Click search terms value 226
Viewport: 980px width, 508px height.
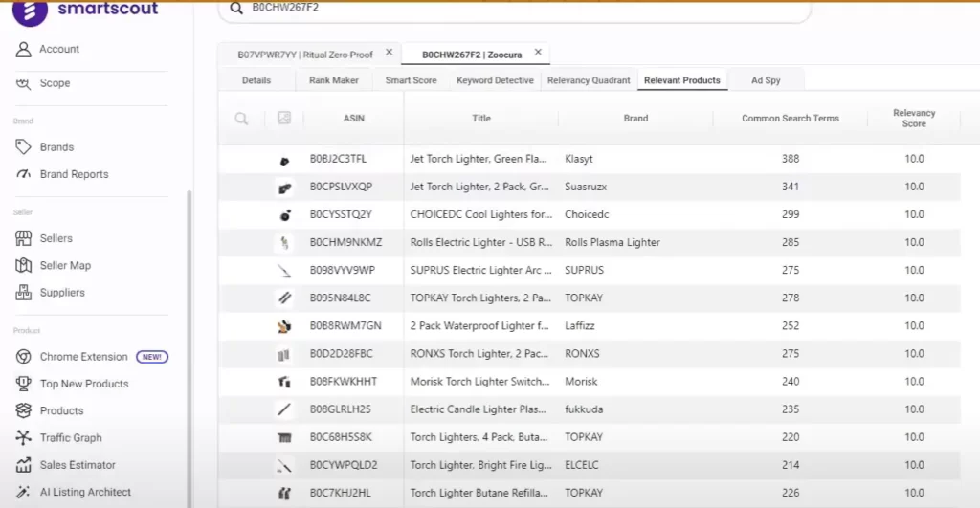coord(791,493)
